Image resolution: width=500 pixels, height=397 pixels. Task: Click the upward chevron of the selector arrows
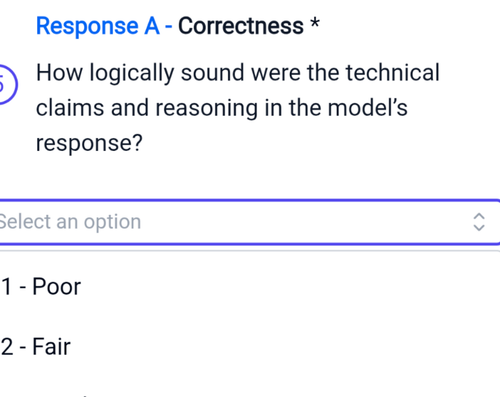[479, 216]
